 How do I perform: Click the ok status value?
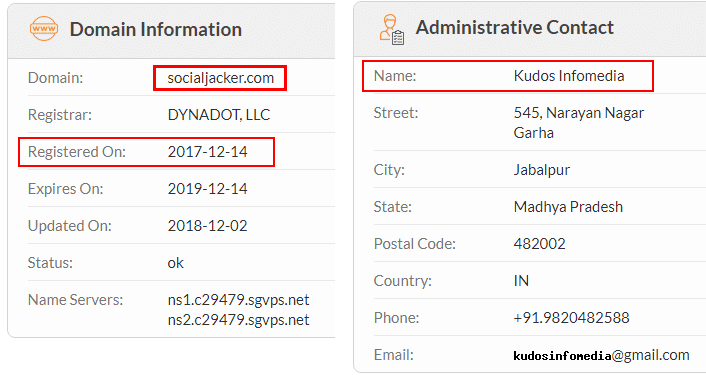[x=176, y=263]
